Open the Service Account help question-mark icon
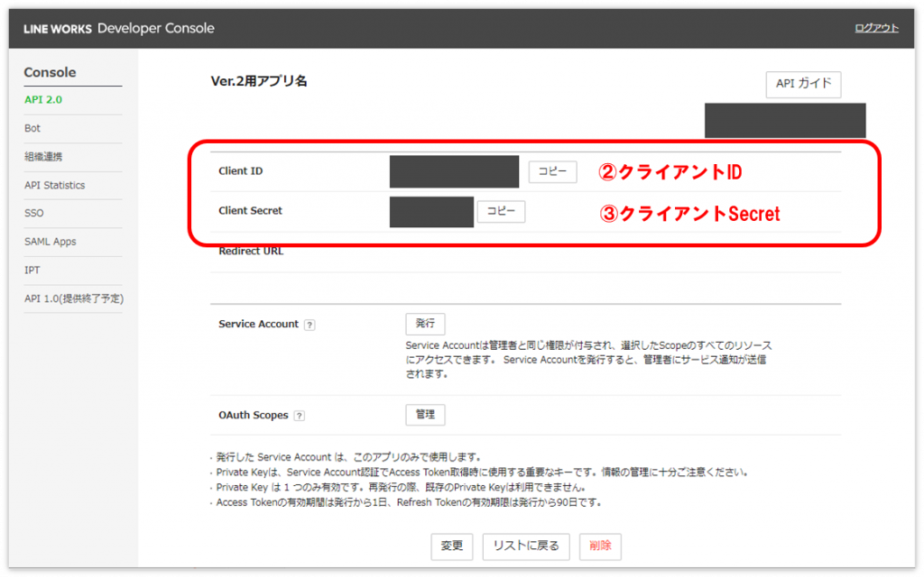The height and width of the screenshot is (578, 924). coord(310,325)
